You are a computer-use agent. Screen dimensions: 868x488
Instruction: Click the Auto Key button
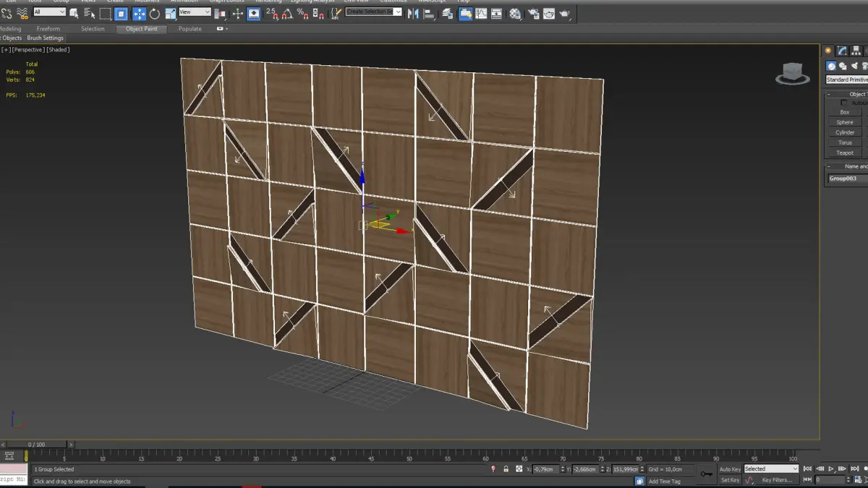pyautogui.click(x=730, y=469)
